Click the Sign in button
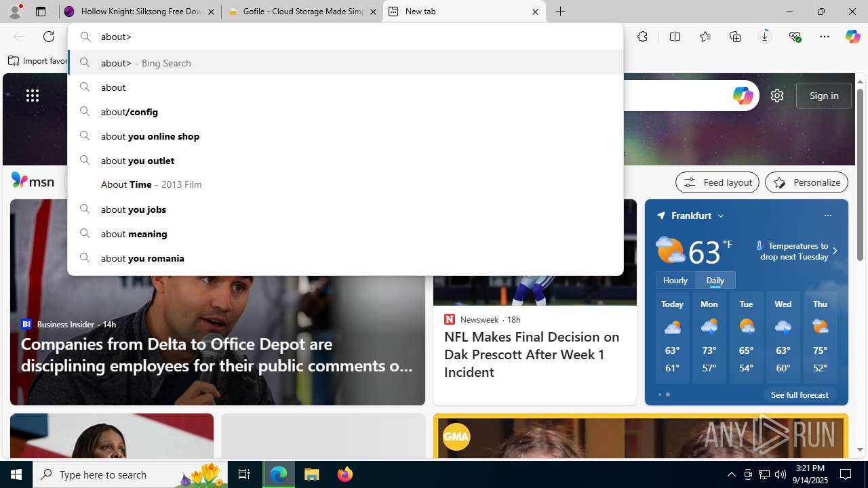 coord(824,96)
